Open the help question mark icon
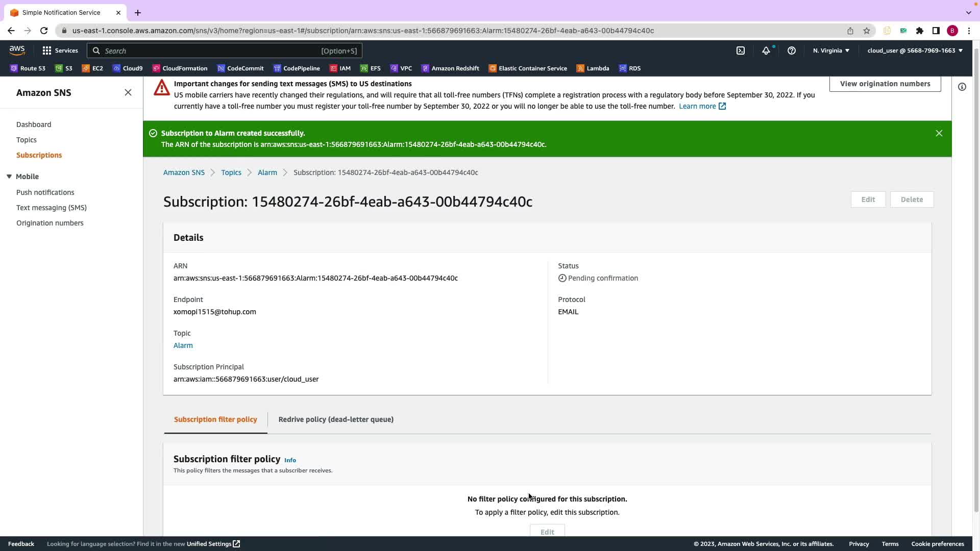This screenshot has height=551, width=980. pyautogui.click(x=791, y=51)
